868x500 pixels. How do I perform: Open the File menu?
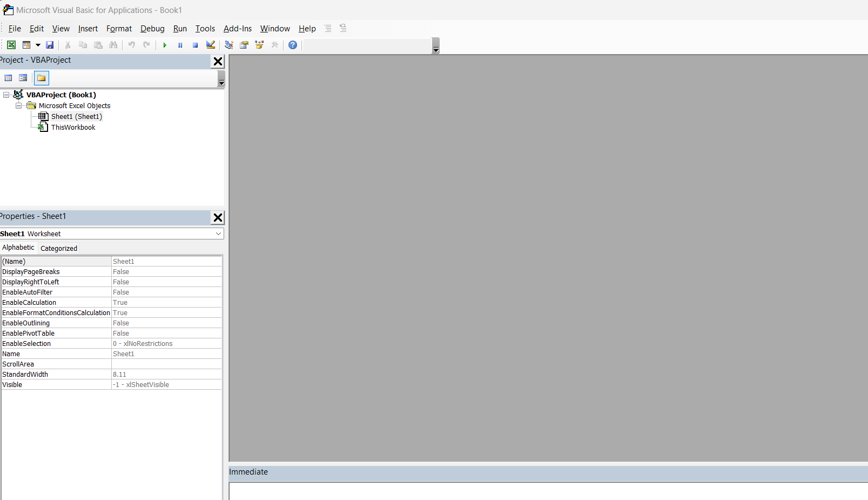click(15, 29)
